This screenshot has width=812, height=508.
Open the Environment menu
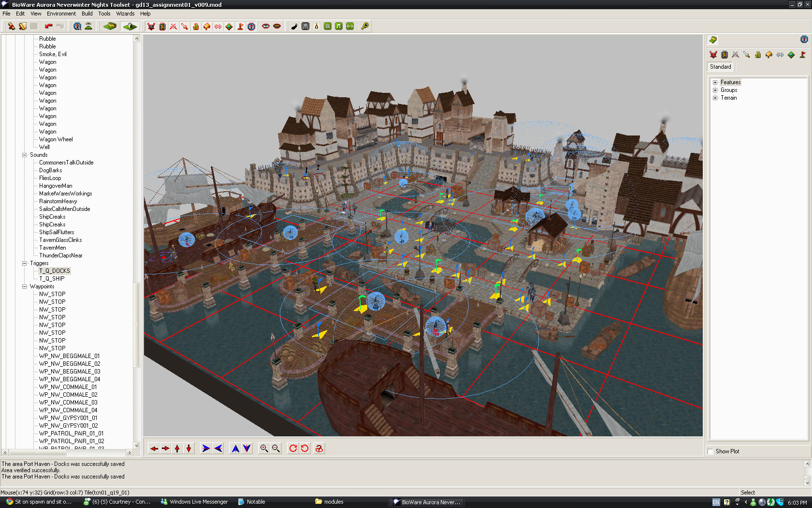61,14
